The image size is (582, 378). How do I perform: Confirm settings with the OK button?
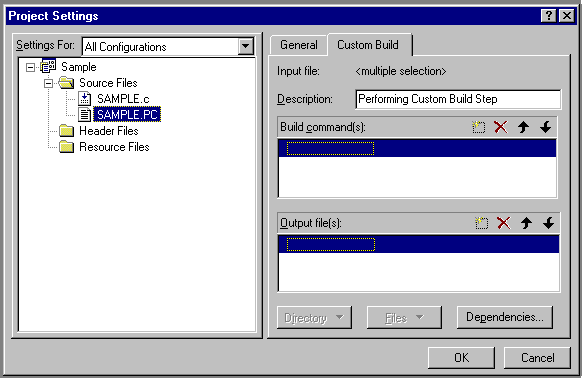point(461,358)
